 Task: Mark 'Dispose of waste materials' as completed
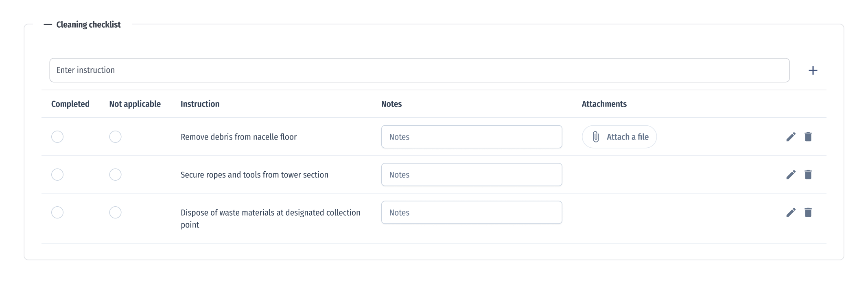57,212
